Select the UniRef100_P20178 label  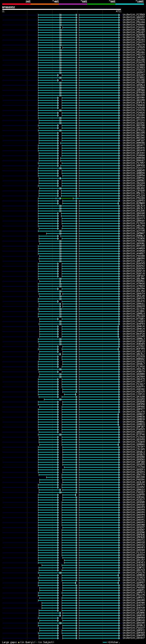(134, 572)
